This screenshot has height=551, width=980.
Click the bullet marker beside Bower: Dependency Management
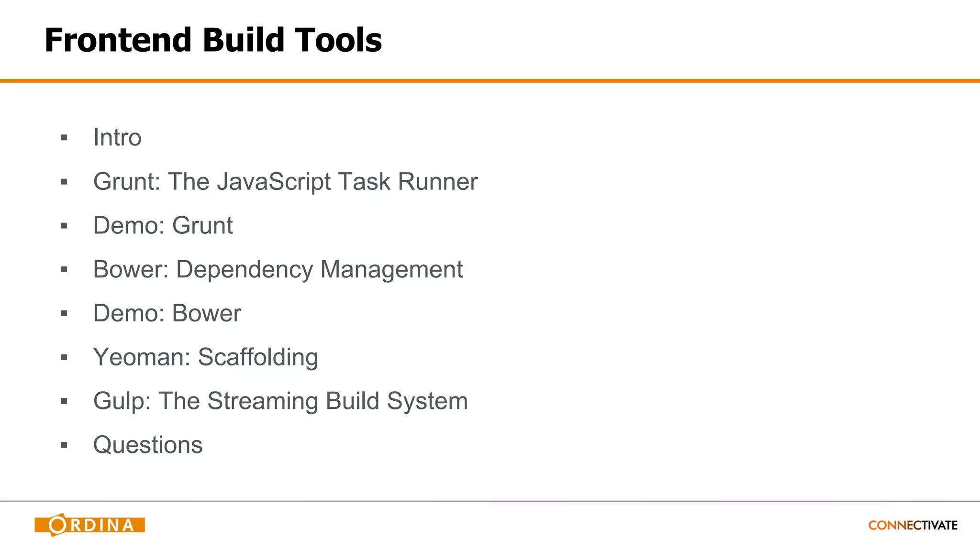(64, 270)
